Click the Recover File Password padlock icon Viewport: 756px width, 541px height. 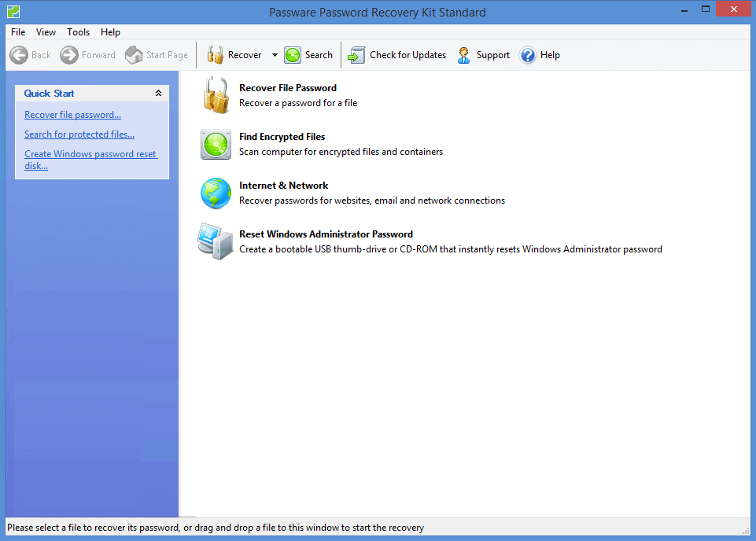point(216,96)
